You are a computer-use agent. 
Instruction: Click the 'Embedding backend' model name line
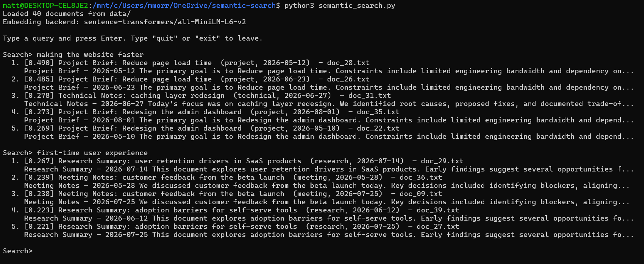pos(124,22)
